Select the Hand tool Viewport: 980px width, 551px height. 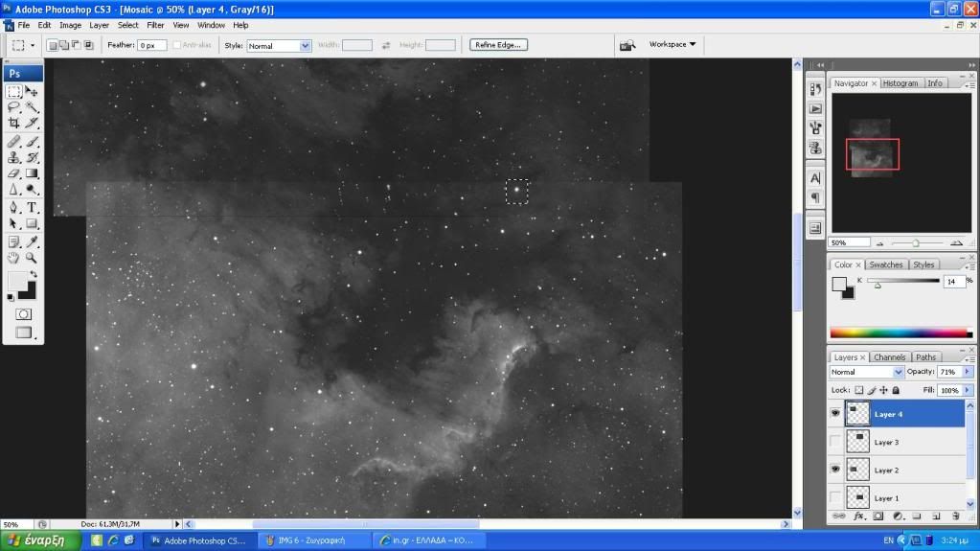(13, 258)
